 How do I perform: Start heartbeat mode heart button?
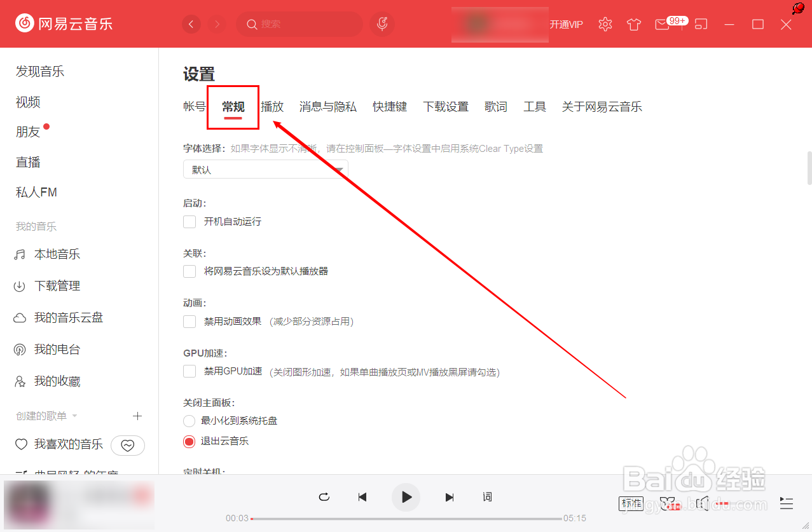(x=128, y=446)
